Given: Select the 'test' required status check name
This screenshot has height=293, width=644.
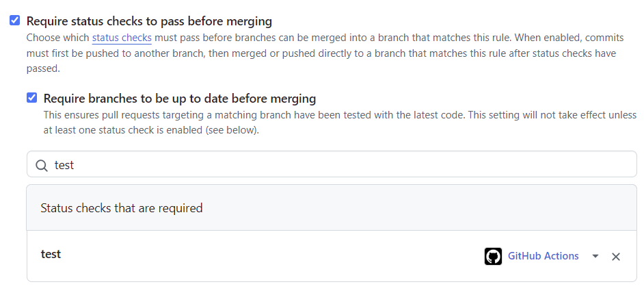Looking at the screenshot, I should (x=51, y=254).
